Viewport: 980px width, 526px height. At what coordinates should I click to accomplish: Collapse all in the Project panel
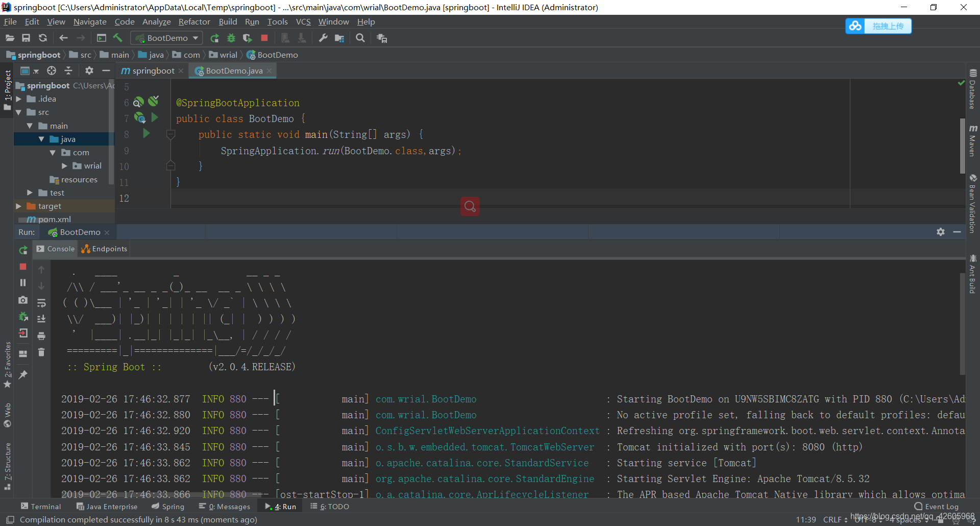point(68,70)
